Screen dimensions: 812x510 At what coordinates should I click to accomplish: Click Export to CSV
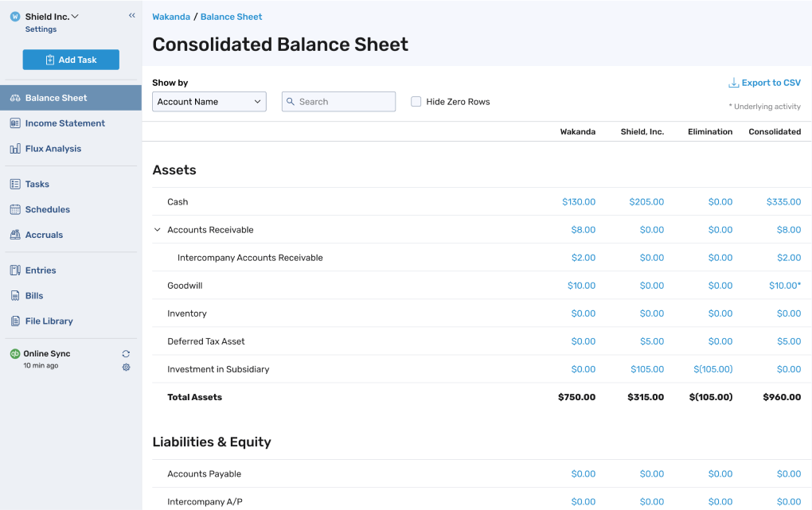click(x=763, y=82)
